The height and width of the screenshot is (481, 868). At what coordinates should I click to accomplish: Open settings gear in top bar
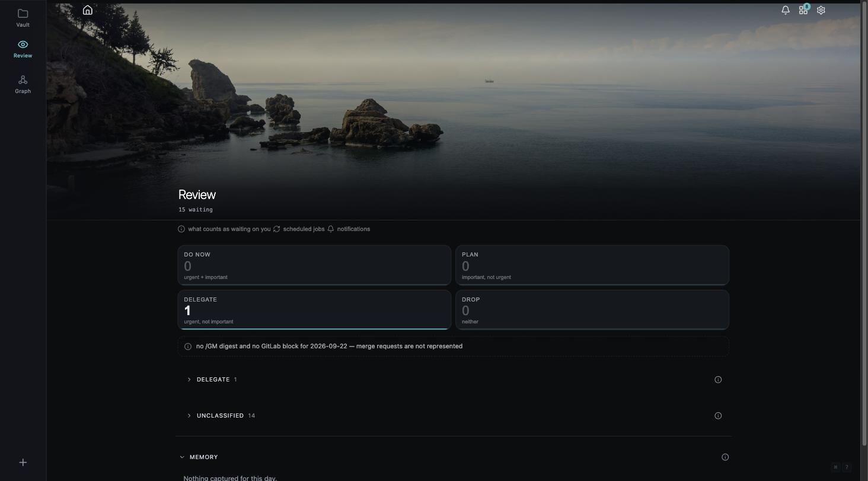click(821, 10)
